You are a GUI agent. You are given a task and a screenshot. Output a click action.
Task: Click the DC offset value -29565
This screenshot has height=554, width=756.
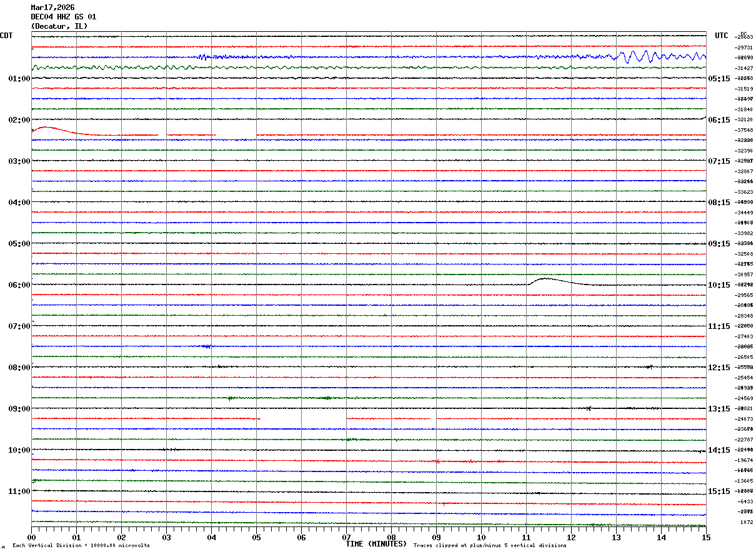tap(744, 295)
